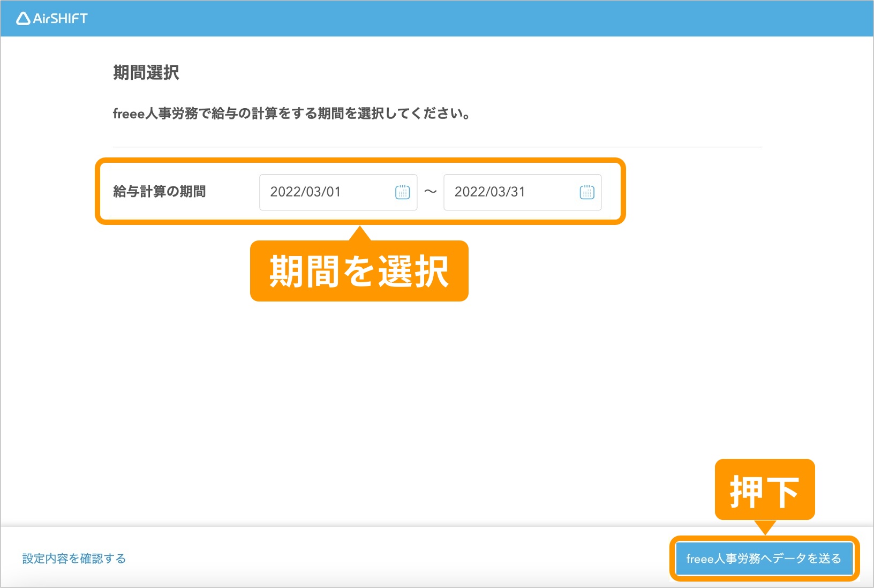Click the orange 期間を選択 callout label

[x=359, y=272]
